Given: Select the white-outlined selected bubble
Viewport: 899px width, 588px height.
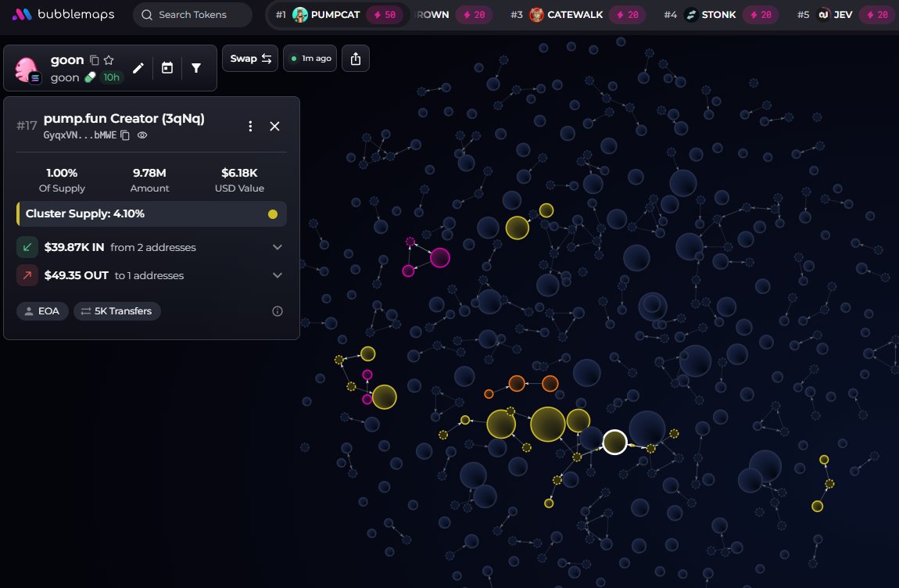Looking at the screenshot, I should tap(614, 443).
